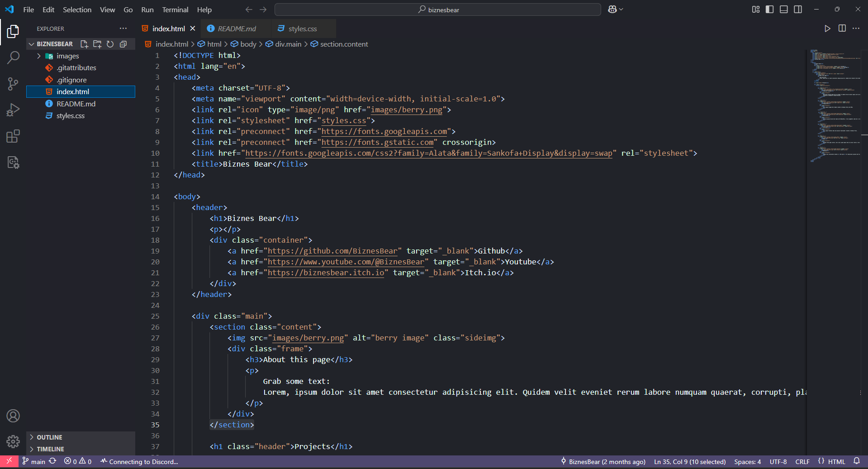The image size is (868, 469).
Task: Toggle the secondary side bar
Action: pyautogui.click(x=798, y=10)
